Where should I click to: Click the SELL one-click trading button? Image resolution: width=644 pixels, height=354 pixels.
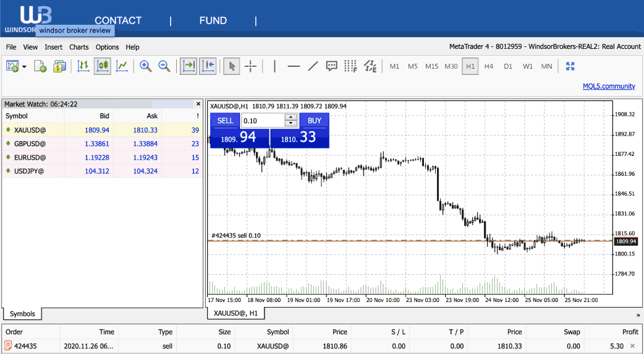pyautogui.click(x=225, y=121)
